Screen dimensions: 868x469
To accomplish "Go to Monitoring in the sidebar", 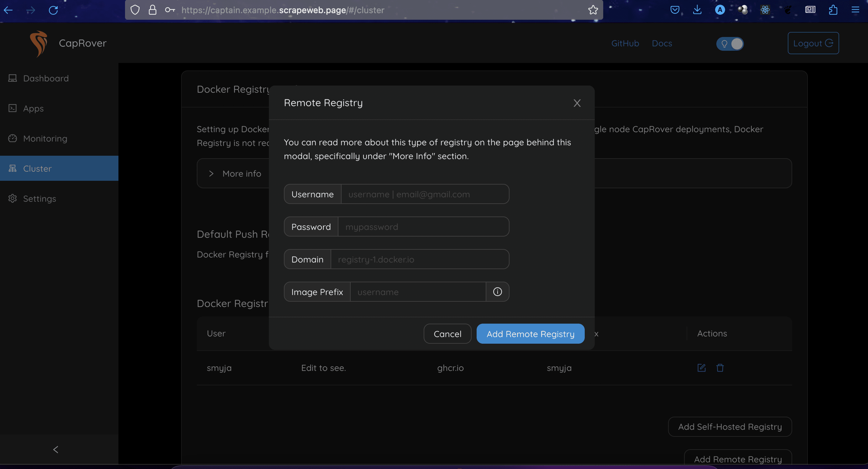I will [45, 138].
